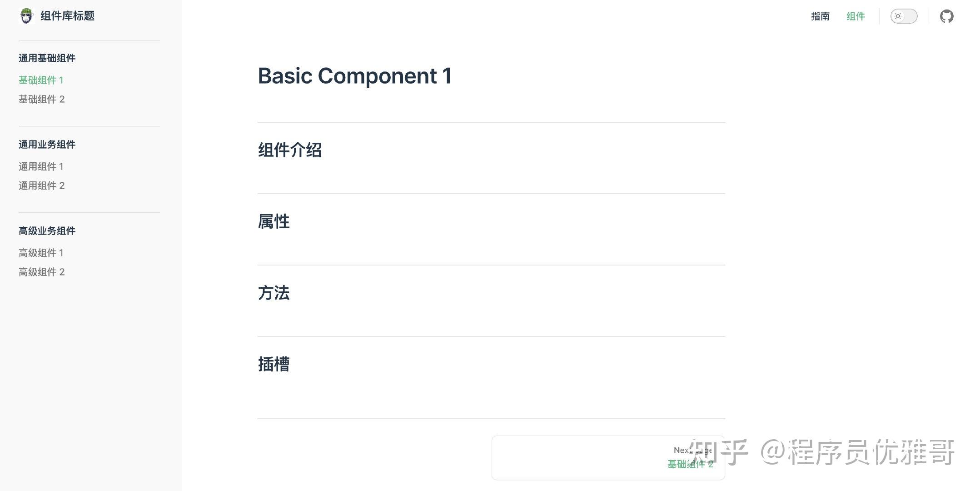980x491 pixels.
Task: Select 基础组件 1 in sidebar
Action: pos(41,80)
